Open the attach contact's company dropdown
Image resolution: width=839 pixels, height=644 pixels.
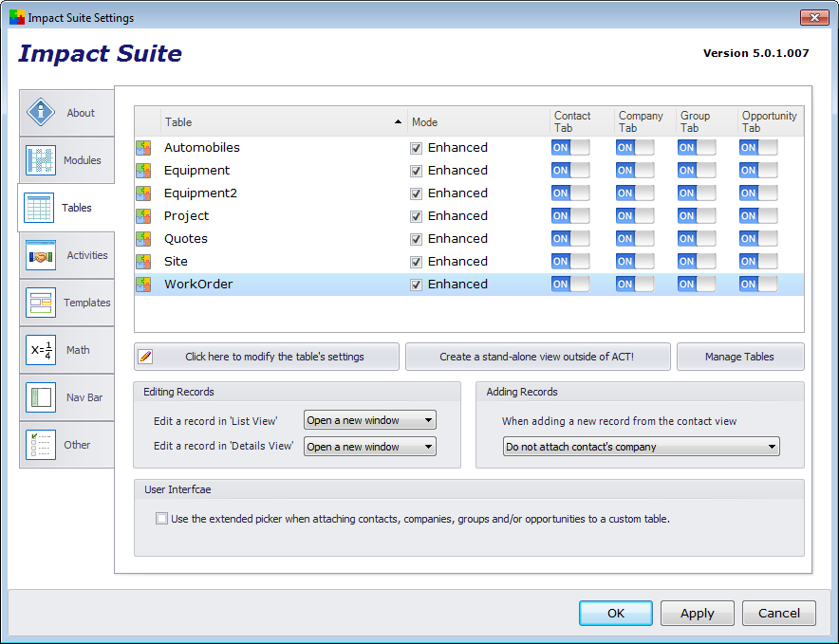coord(641,446)
